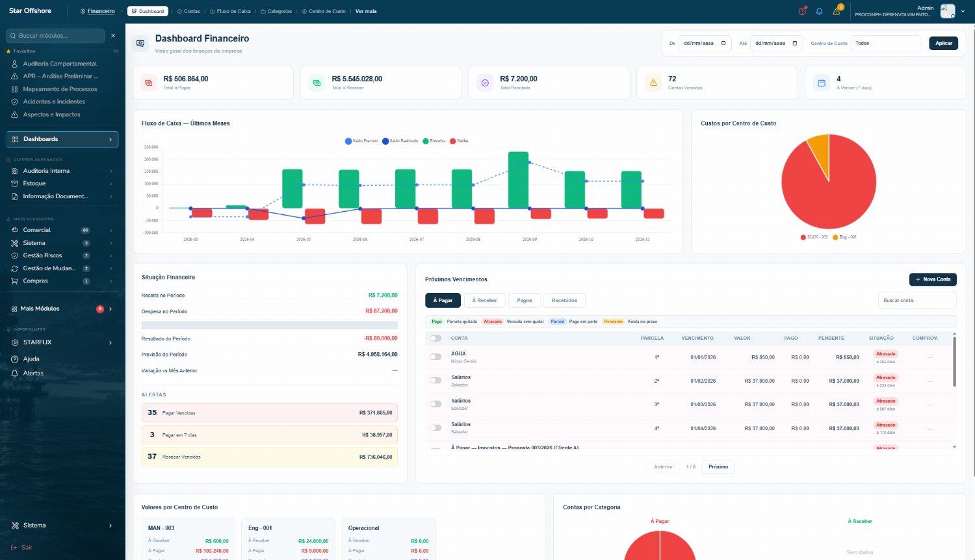Toggle the switch for Salários 3ª parcela row
Image resolution: width=975 pixels, height=560 pixels.
(x=435, y=404)
